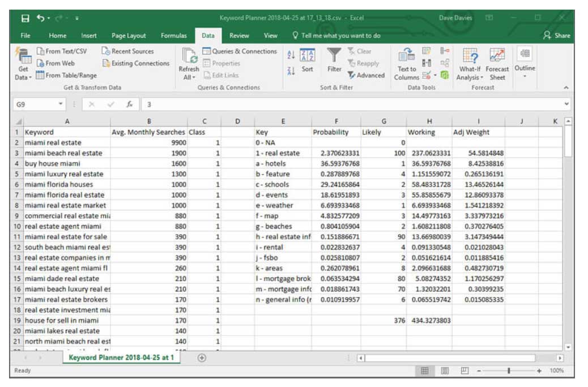Switch to the Formulas tab
The height and width of the screenshot is (387, 588).
(174, 36)
